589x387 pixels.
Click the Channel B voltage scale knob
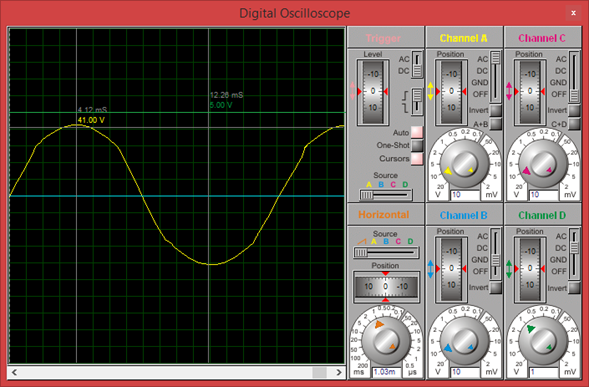pyautogui.click(x=465, y=342)
